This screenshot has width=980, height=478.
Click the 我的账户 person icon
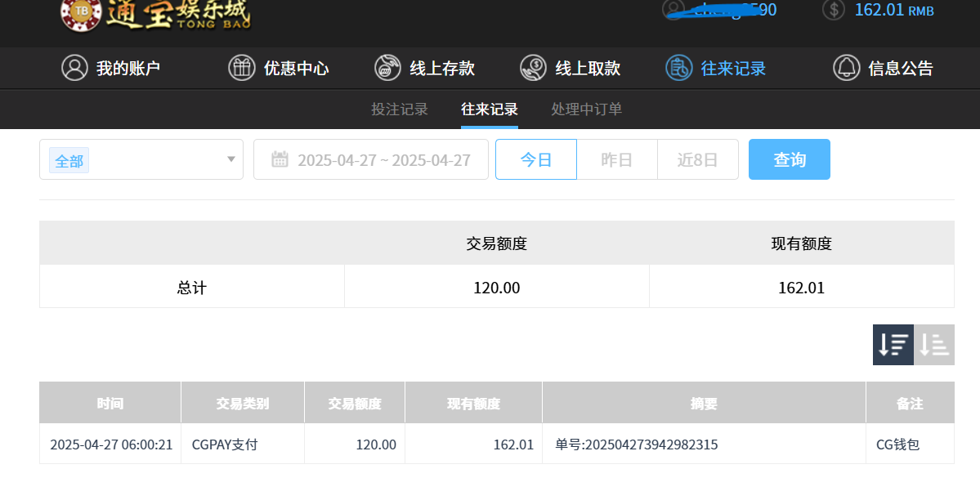[x=74, y=68]
